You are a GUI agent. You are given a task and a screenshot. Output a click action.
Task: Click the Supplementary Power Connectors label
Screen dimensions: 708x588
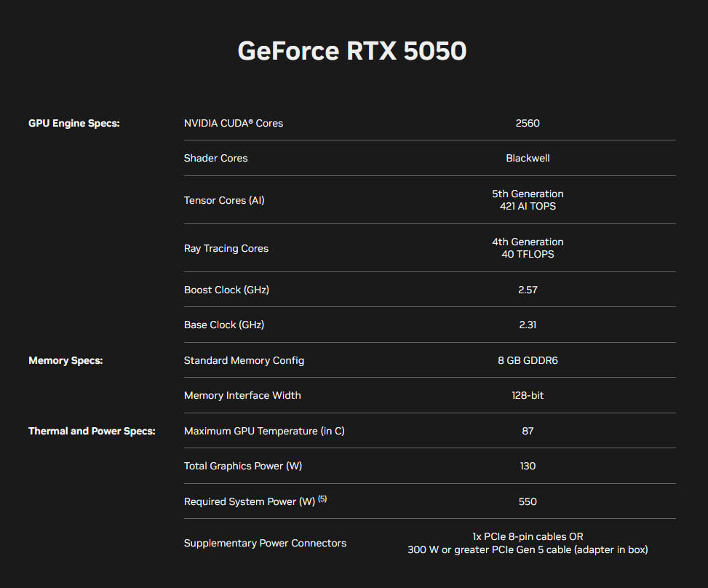pos(265,543)
